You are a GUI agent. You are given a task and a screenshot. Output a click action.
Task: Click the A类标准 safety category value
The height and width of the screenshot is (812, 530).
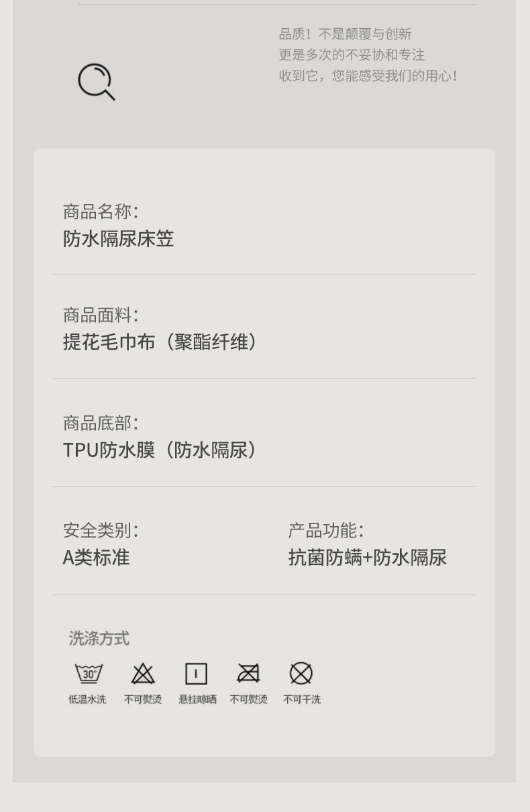[97, 558]
